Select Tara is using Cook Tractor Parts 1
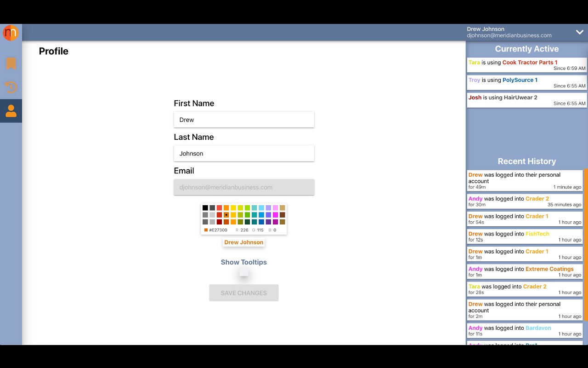This screenshot has height=368, width=588. click(527, 65)
